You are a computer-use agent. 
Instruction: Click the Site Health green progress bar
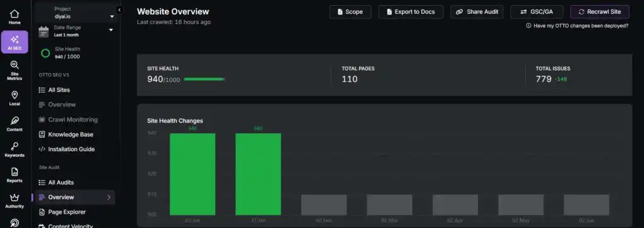(x=204, y=79)
